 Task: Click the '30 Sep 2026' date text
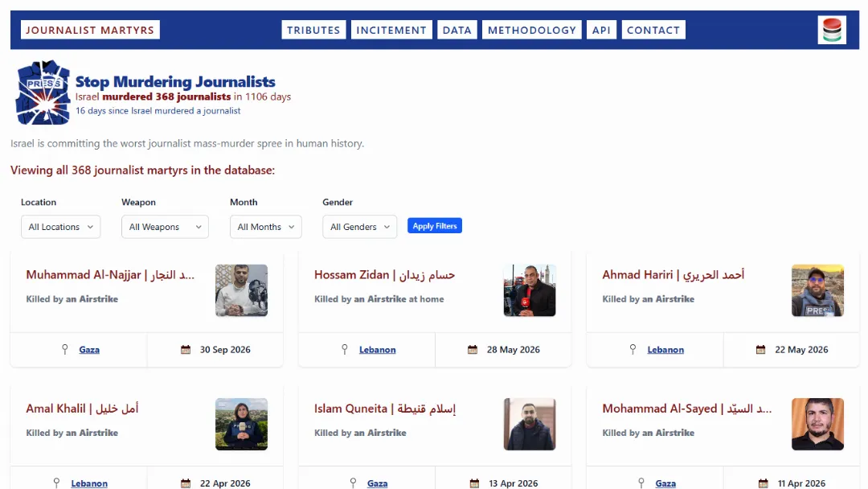coord(225,349)
